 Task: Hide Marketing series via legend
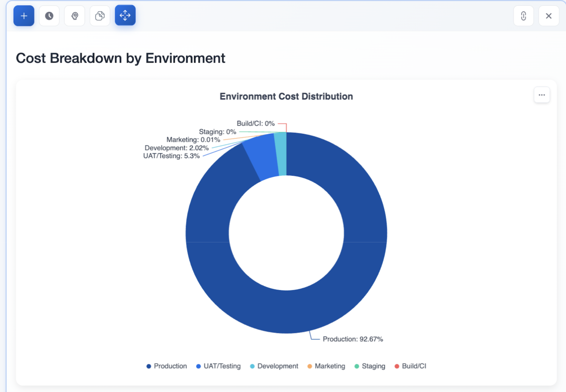[326, 366]
